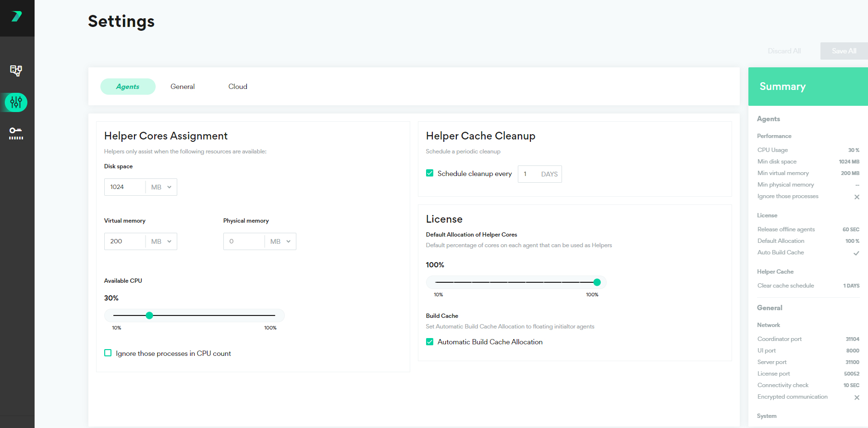
Task: Uncheck Automatic Build Cache Allocation
Action: pos(430,342)
